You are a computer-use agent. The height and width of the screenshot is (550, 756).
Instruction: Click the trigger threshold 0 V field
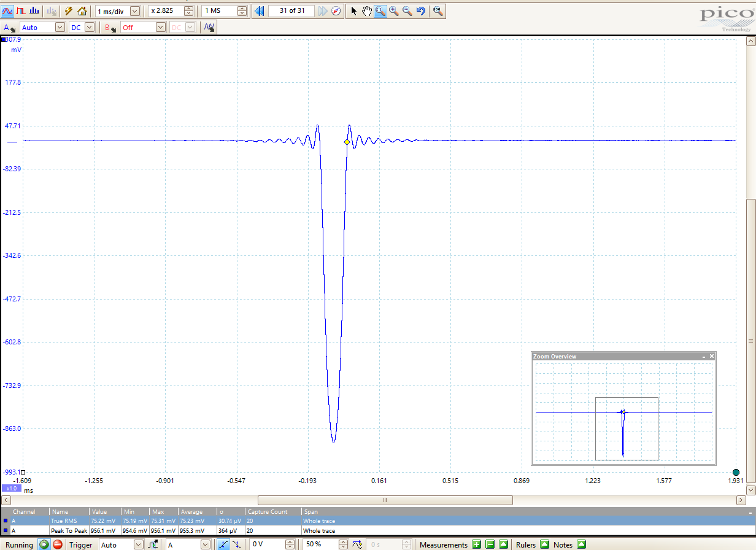click(267, 544)
